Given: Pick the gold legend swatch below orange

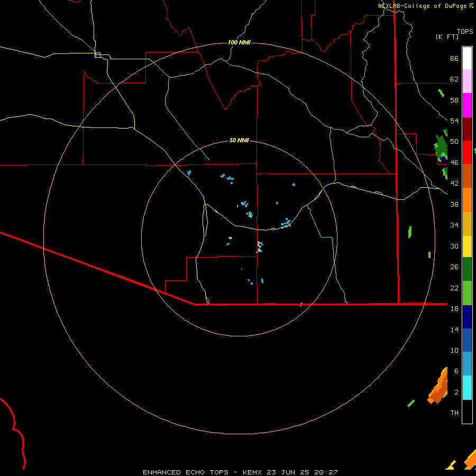Looking at the screenshot, I should click(x=467, y=224).
